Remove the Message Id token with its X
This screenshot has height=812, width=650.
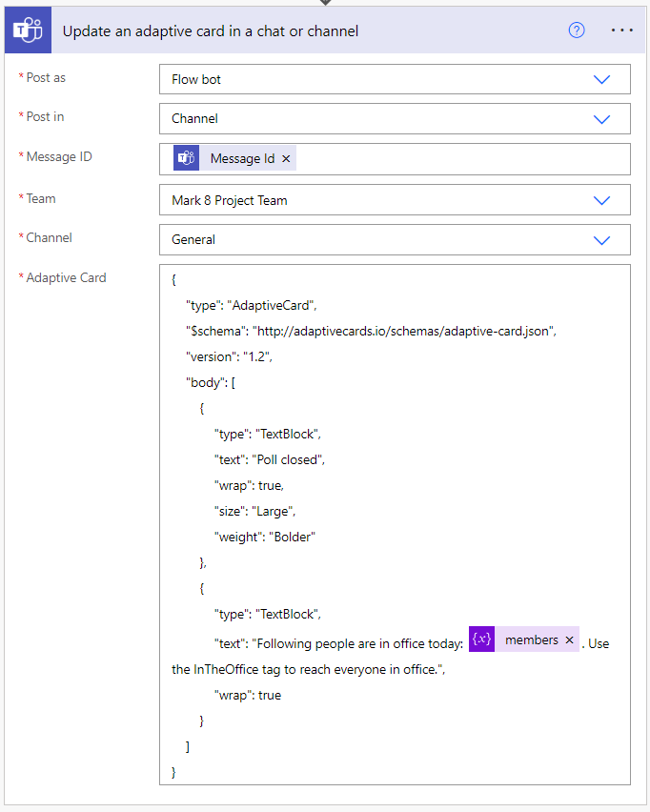point(286,159)
